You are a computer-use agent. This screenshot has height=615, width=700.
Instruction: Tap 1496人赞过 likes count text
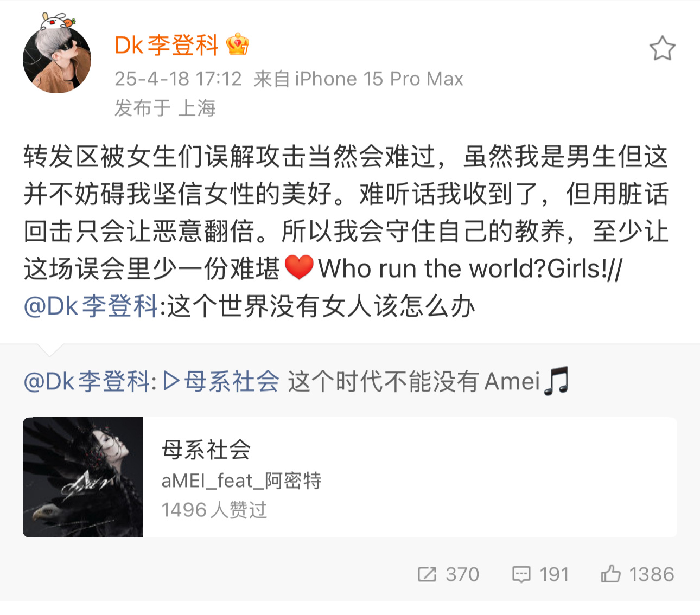tap(214, 510)
